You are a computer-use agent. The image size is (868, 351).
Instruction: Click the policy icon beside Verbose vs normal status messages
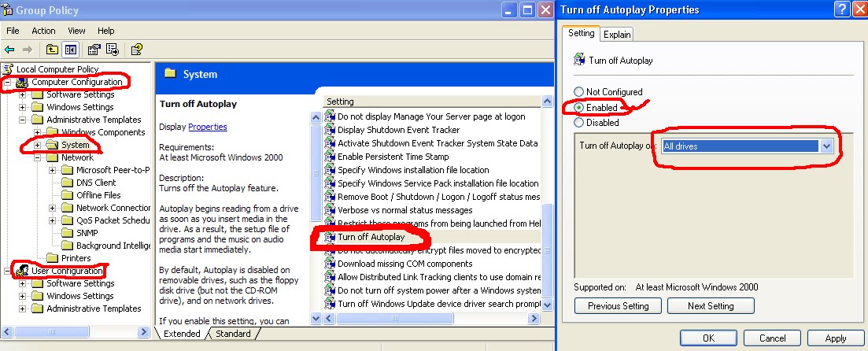[x=330, y=210]
